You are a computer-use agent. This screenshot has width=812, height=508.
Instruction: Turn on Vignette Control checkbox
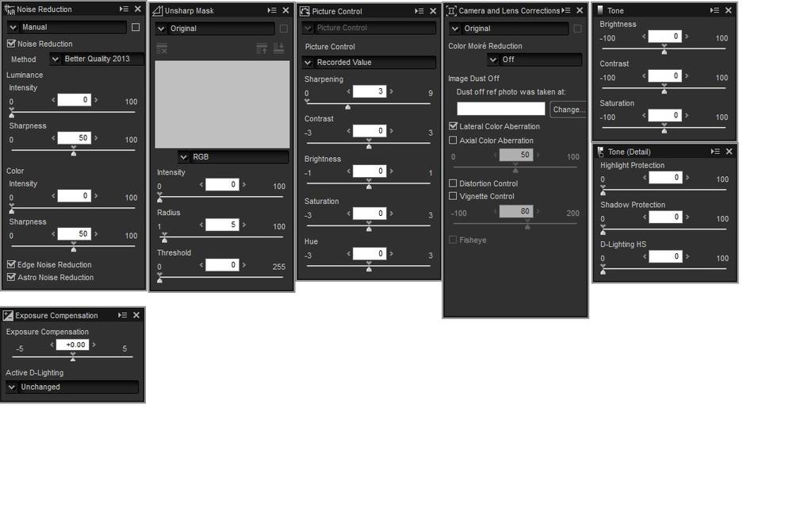tap(453, 196)
